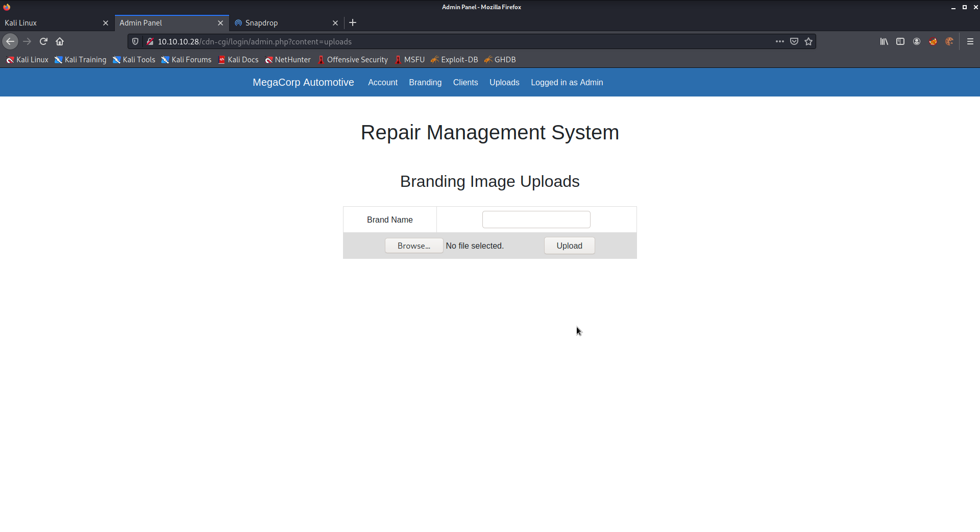The height and width of the screenshot is (532, 980).
Task: Open the Branding page
Action: (x=425, y=82)
